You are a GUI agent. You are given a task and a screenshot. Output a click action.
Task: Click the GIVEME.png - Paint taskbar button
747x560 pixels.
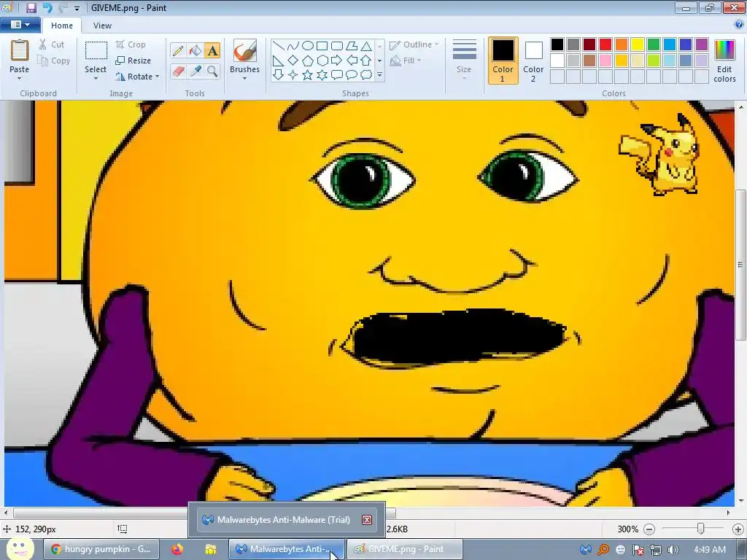[x=404, y=549]
